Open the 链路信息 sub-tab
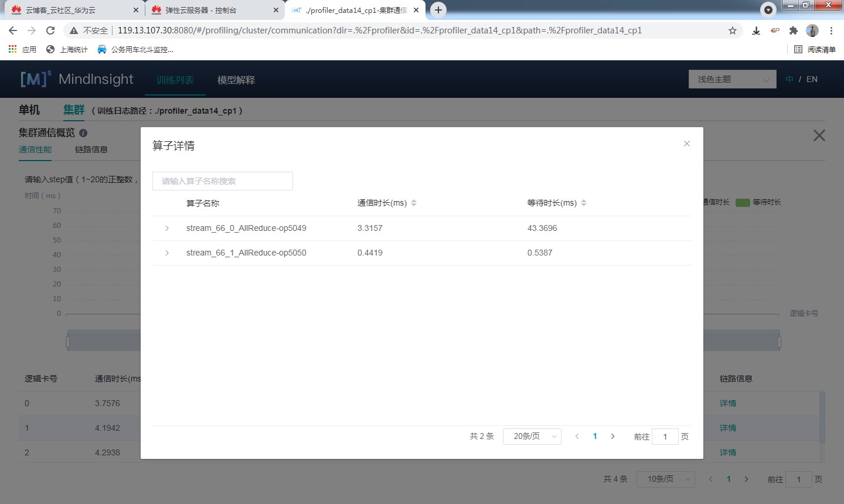The height and width of the screenshot is (504, 844). click(91, 149)
